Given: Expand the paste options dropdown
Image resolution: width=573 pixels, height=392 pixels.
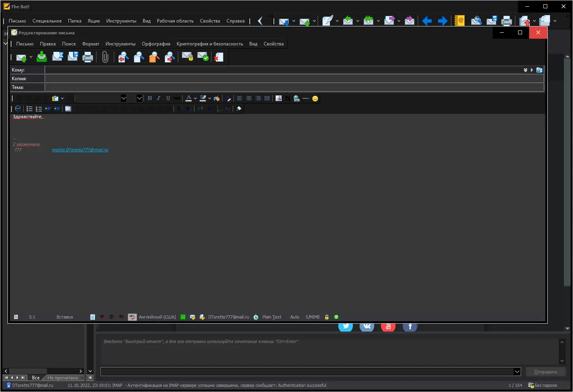Looking at the screenshot, I should coord(62,98).
